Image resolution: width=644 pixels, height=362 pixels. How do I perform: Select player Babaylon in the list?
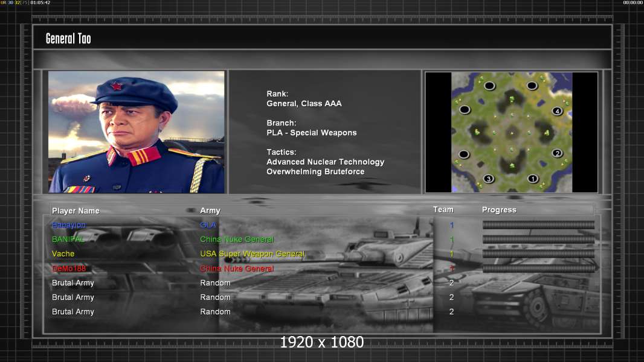coord(69,225)
